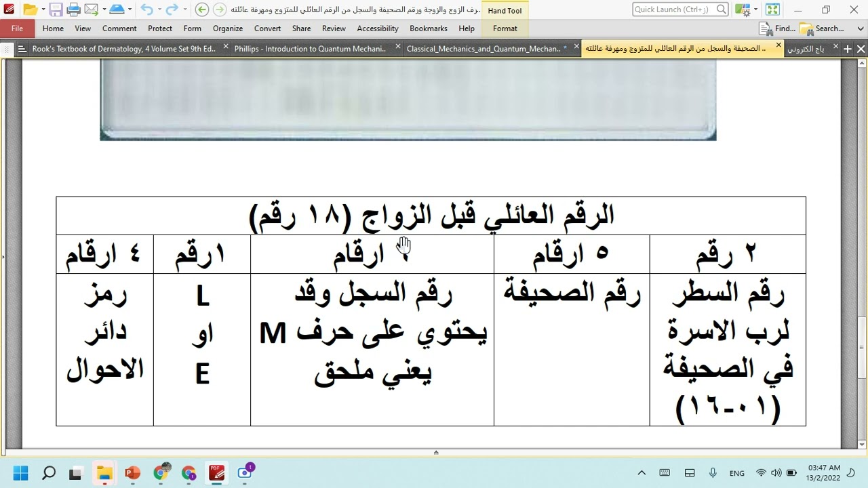Viewport: 868px width, 488px height.
Task: Open File Explorer from taskbar
Action: 104,472
